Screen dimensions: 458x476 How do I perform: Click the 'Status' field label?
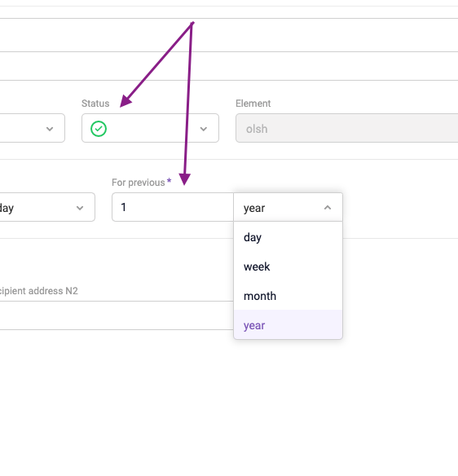tap(95, 104)
